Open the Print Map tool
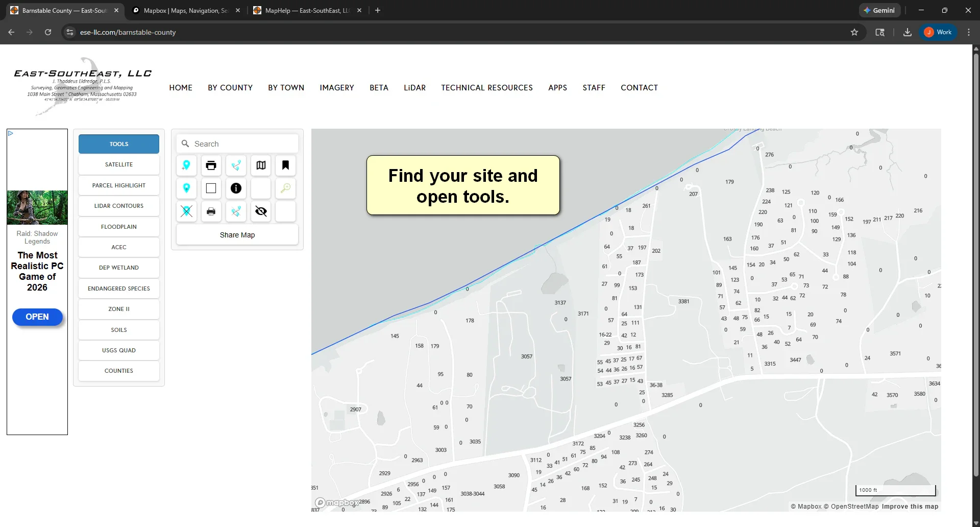This screenshot has width=980, height=527. click(x=211, y=165)
